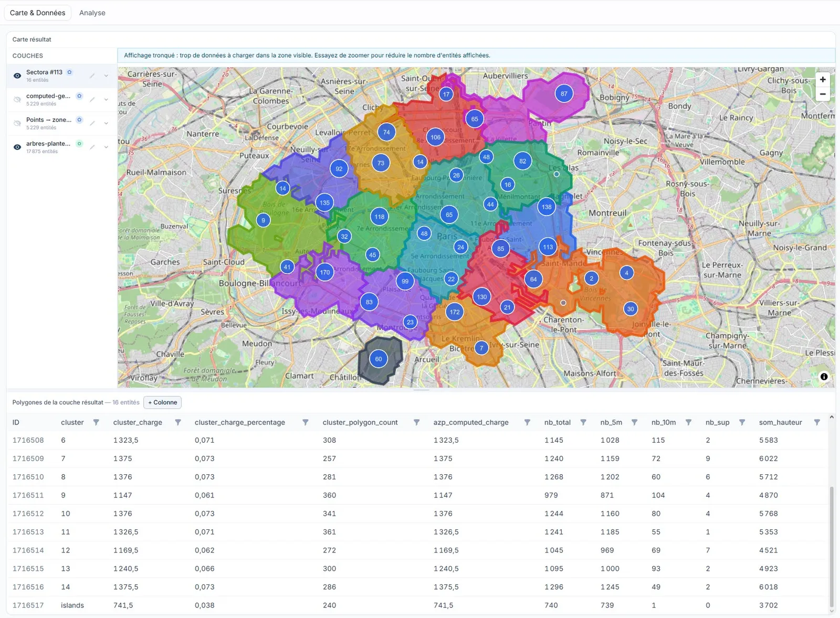Viewport: 840px width, 618px height.
Task: Click map cluster marker 17
Action: point(446,94)
